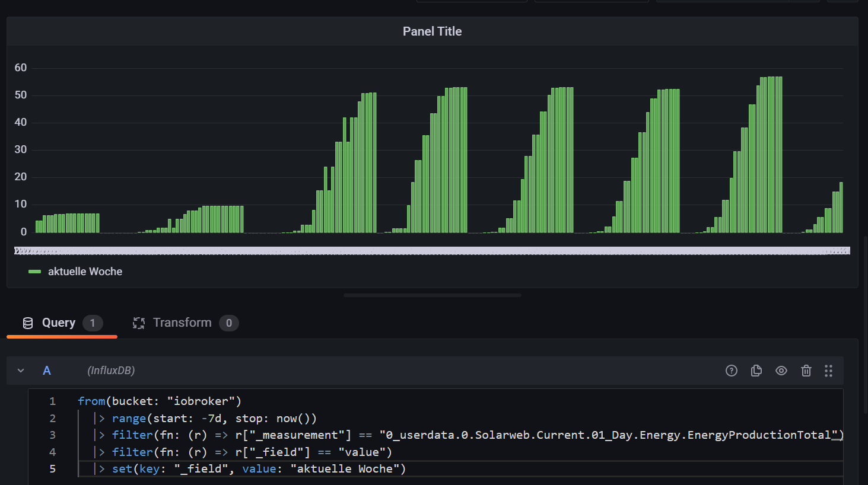Duplicate query A
This screenshot has height=485, width=868.
click(756, 371)
